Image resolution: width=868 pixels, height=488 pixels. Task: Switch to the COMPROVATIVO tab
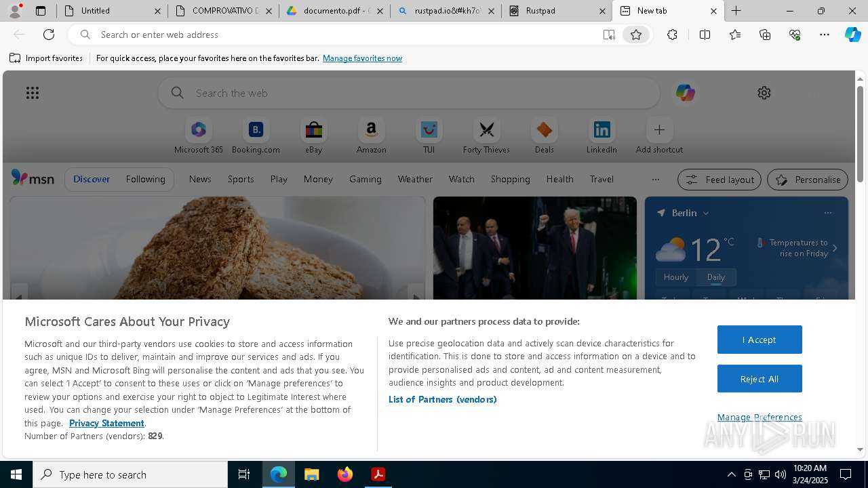(x=223, y=11)
